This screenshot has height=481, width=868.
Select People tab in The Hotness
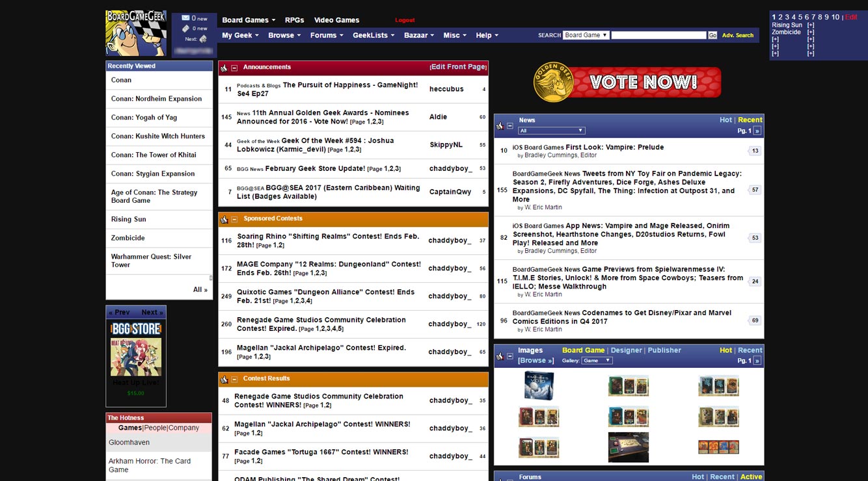[x=155, y=428]
